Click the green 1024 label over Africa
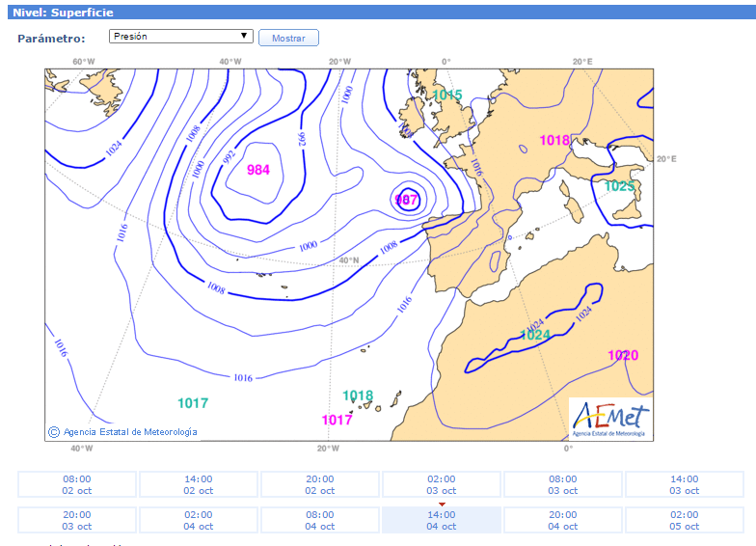The height and width of the screenshot is (546, 756). [534, 335]
